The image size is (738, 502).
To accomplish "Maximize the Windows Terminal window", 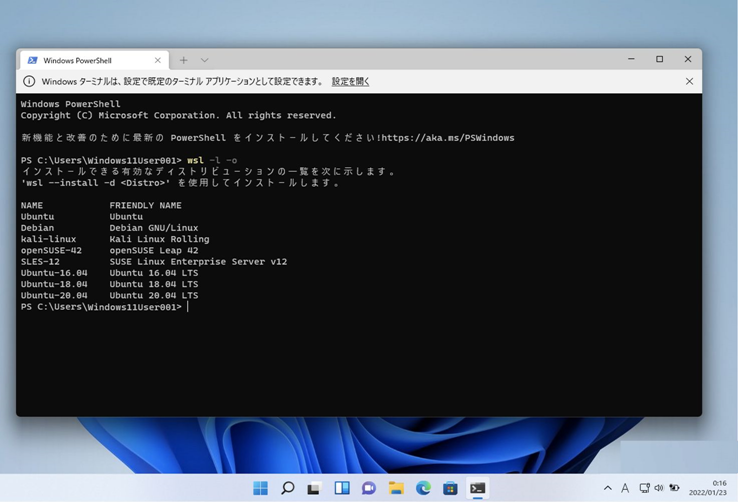I will click(659, 59).
